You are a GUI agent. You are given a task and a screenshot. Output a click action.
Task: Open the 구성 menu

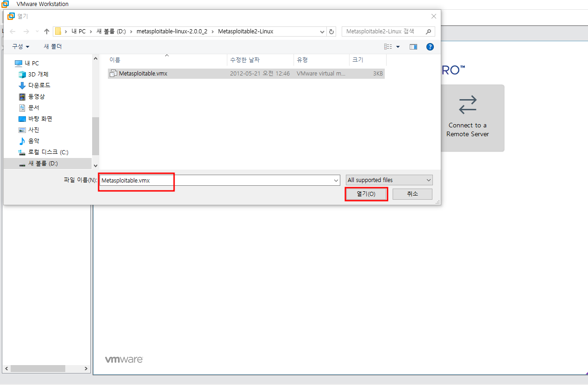21,47
